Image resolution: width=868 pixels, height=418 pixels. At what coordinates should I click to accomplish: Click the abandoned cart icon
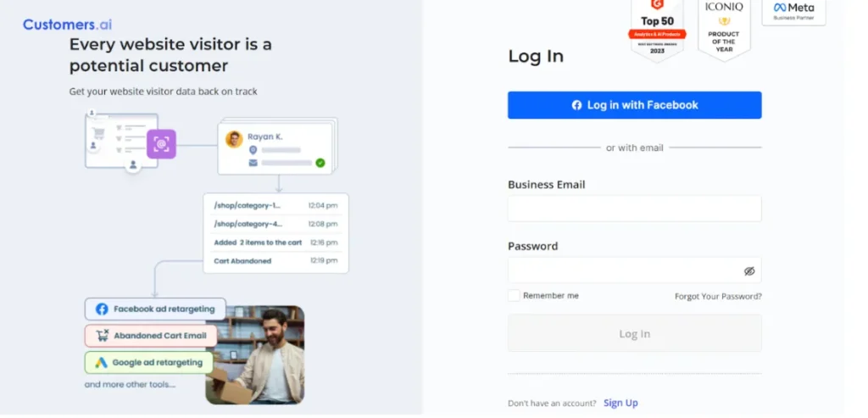click(x=103, y=336)
